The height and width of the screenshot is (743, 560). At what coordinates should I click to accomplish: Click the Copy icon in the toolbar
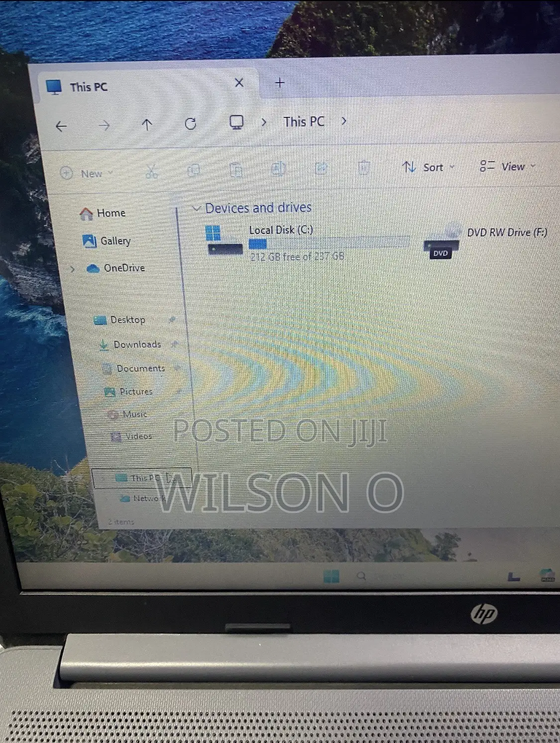(x=194, y=171)
